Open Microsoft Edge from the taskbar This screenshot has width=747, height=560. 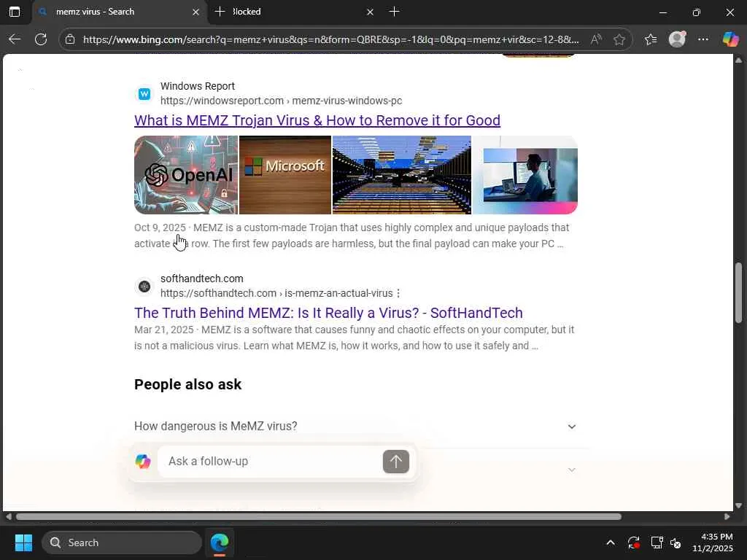(220, 542)
